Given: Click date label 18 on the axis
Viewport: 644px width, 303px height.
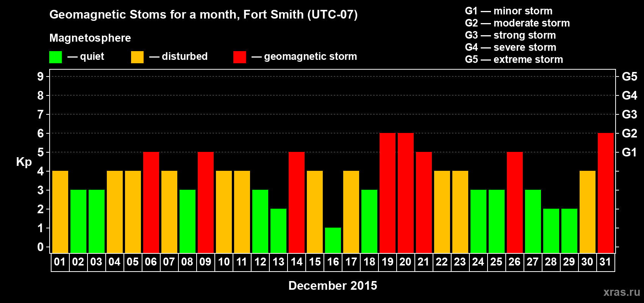Looking at the screenshot, I should [x=369, y=262].
